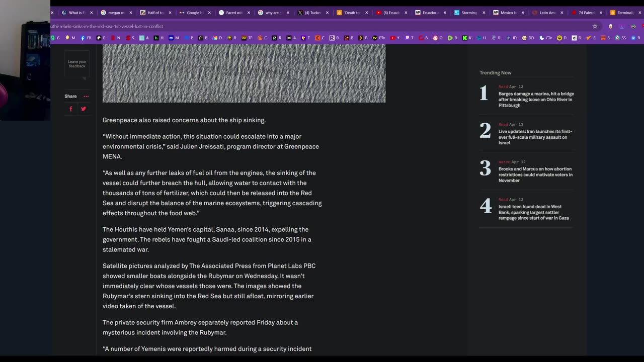
Task: Click the ship sinking article image
Action: (244, 73)
